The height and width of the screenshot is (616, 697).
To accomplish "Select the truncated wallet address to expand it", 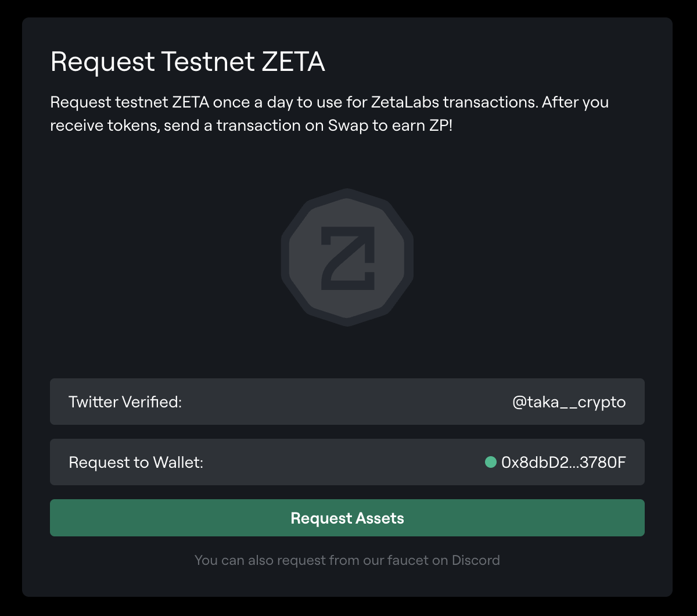I will [x=565, y=462].
